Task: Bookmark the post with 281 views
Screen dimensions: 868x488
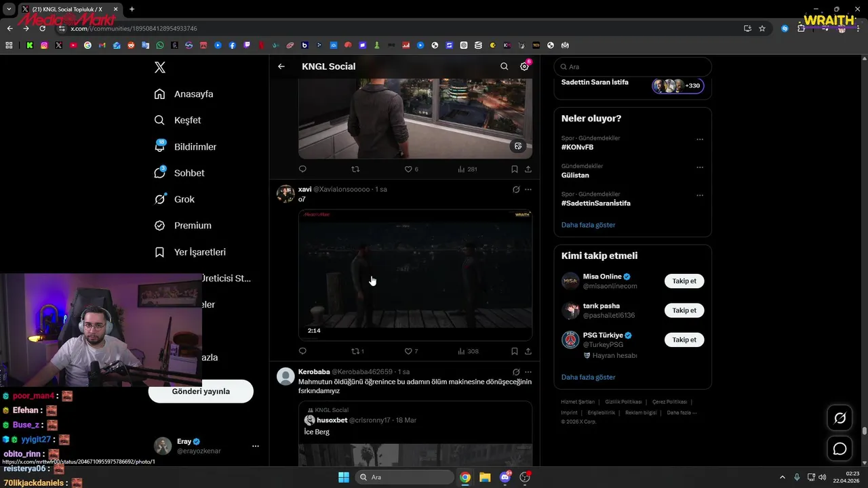Action: click(514, 169)
